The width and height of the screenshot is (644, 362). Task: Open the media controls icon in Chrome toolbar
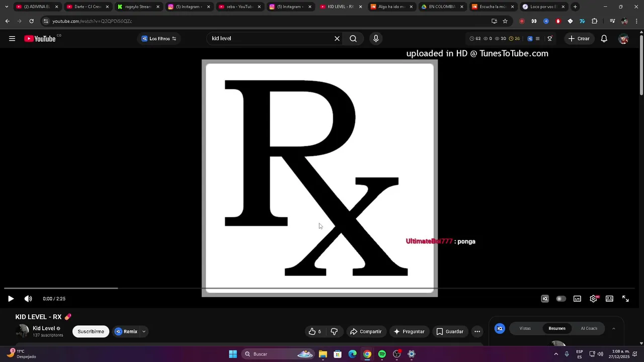(612, 21)
